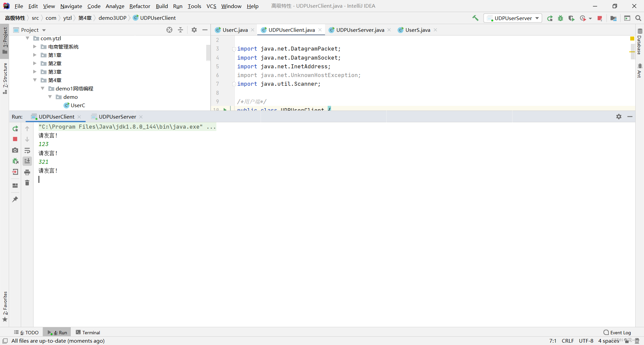The height and width of the screenshot is (345, 644).
Task: Stop the process in the Run panel
Action: pos(15,139)
